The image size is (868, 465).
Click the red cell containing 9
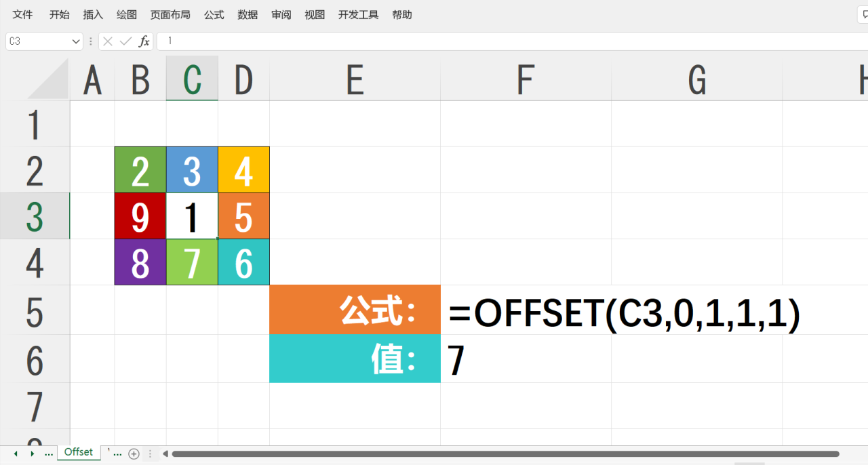click(x=140, y=216)
